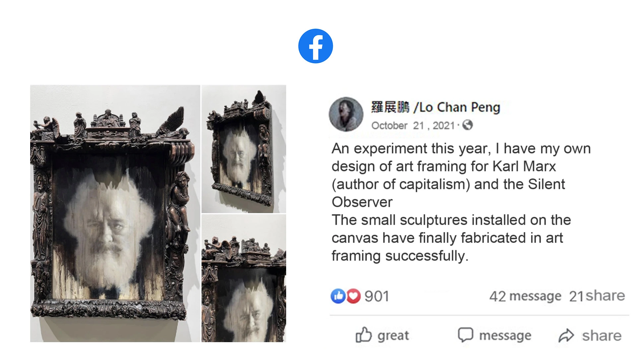This screenshot has width=631, height=364.
Task: View the 901 reactions count
Action: coord(377,296)
